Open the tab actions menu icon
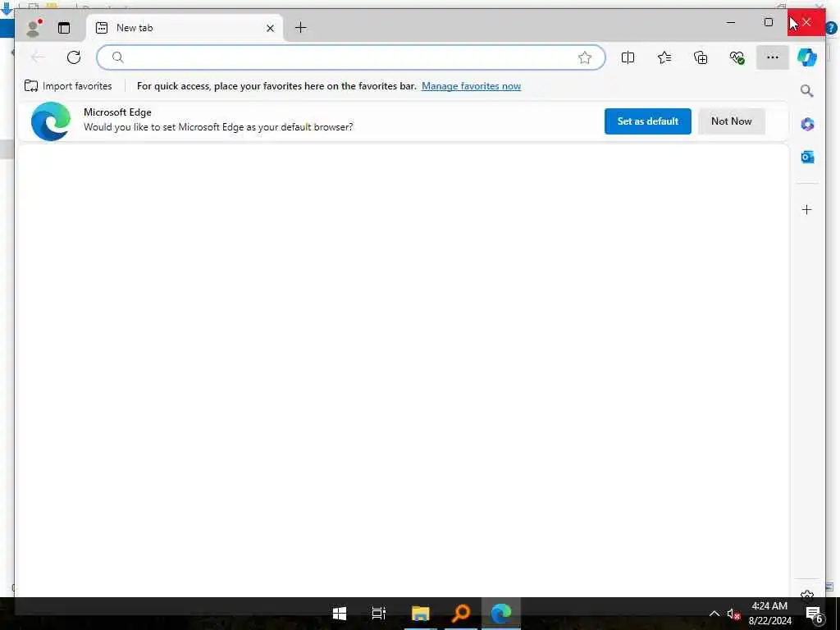 64,28
